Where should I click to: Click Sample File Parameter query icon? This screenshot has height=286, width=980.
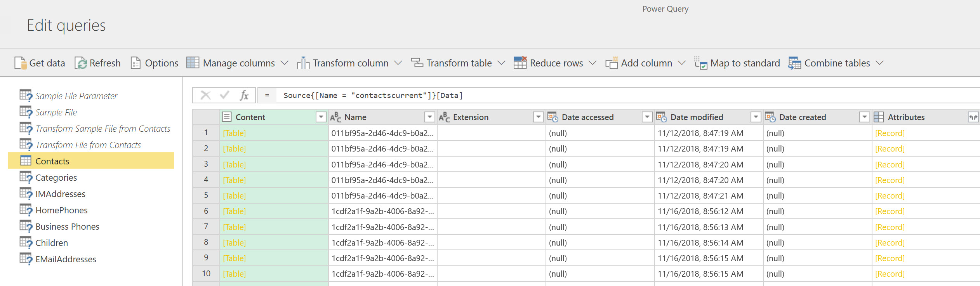point(26,96)
